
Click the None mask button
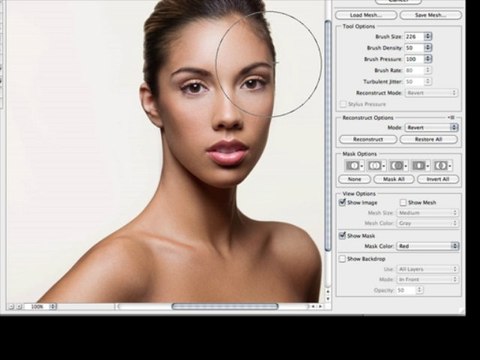coord(354,179)
